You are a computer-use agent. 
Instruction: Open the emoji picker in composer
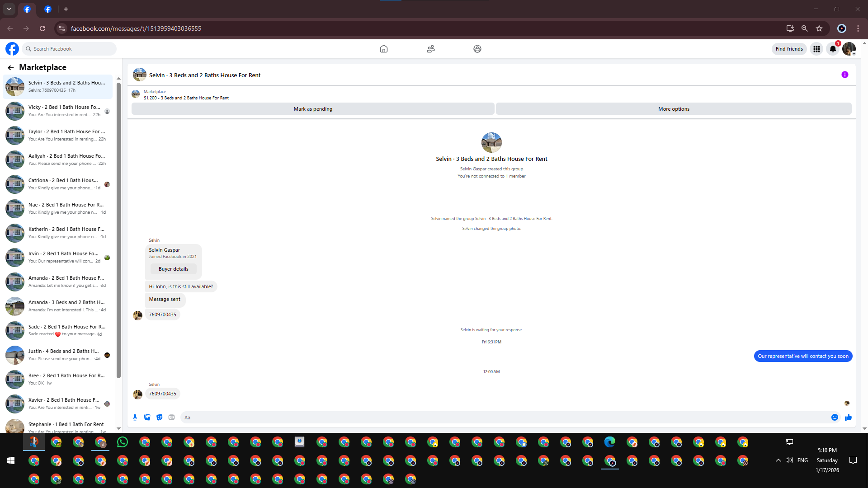pos(835,418)
